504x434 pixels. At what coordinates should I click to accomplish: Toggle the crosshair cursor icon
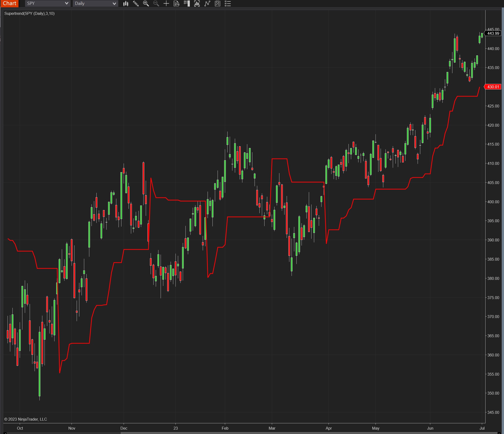[166, 4]
